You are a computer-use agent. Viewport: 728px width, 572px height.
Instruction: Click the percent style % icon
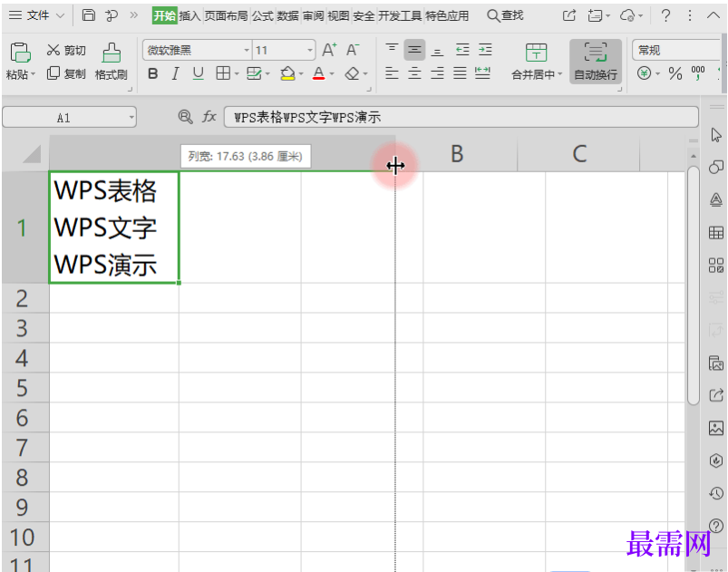[675, 73]
